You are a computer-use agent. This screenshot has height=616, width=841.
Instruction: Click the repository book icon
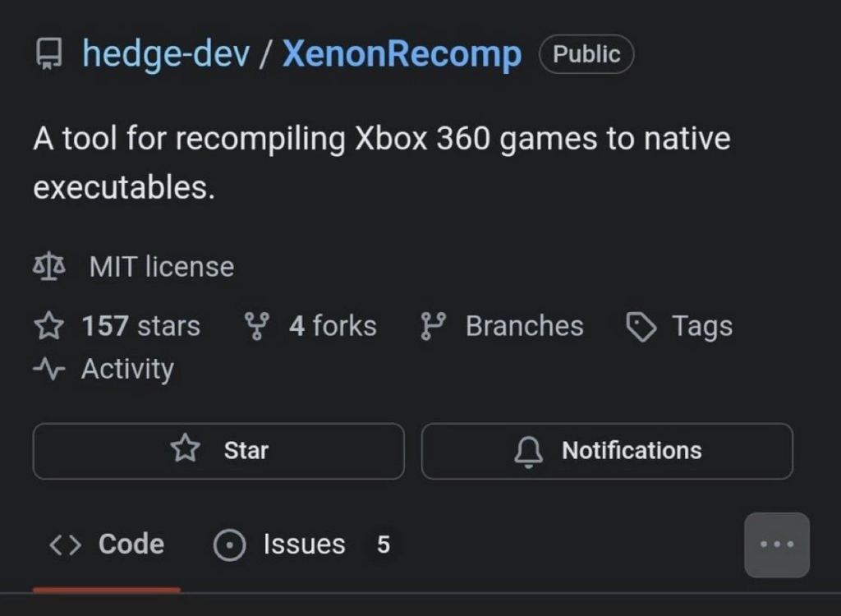(48, 55)
